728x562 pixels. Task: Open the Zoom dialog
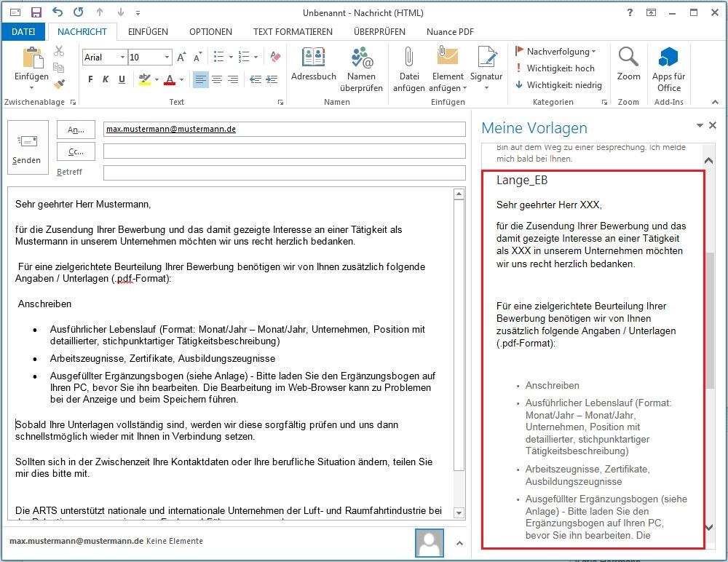point(628,65)
